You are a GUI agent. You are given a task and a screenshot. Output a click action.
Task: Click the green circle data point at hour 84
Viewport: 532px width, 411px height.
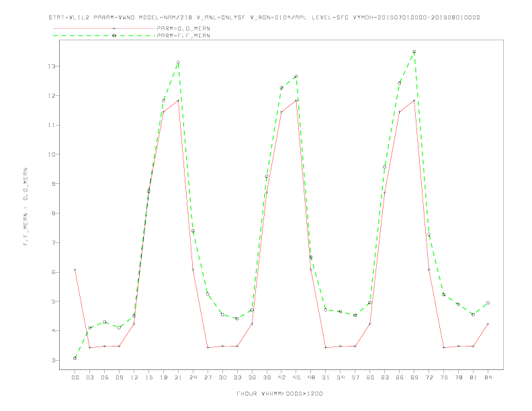coord(488,303)
